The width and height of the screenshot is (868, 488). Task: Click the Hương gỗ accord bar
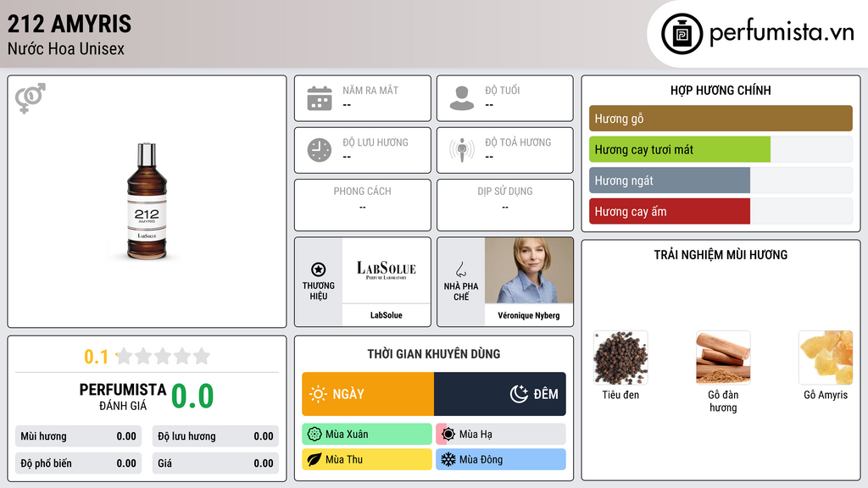pyautogui.click(x=721, y=119)
